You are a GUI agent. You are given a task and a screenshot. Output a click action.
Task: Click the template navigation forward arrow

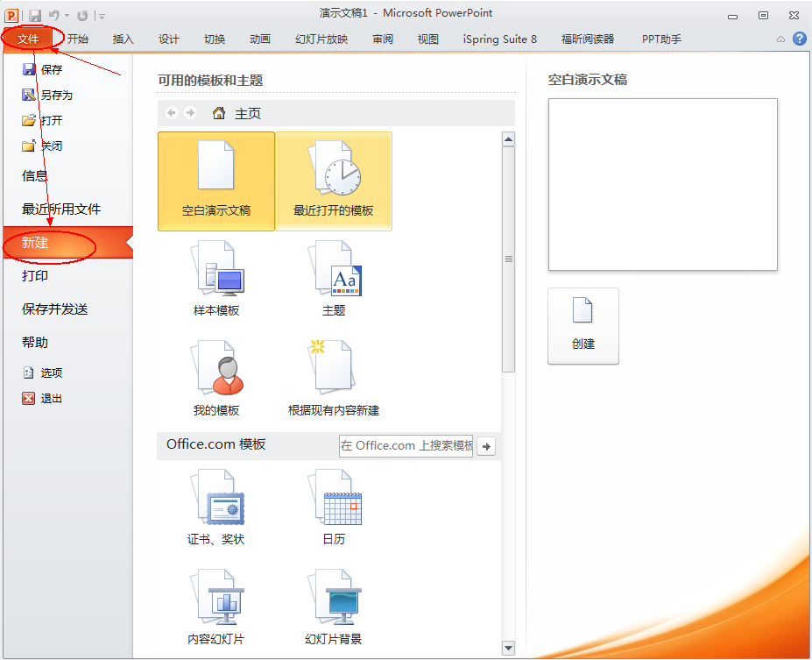190,112
